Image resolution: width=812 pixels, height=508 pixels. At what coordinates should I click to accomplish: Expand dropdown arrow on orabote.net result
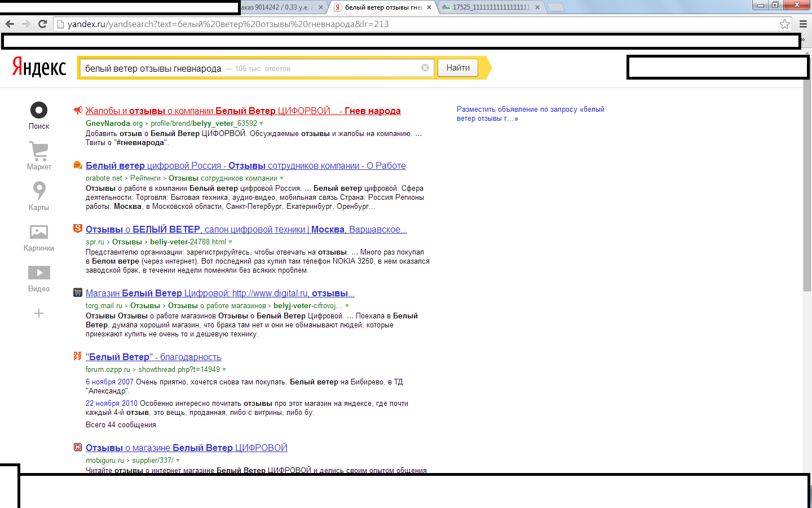(x=281, y=178)
